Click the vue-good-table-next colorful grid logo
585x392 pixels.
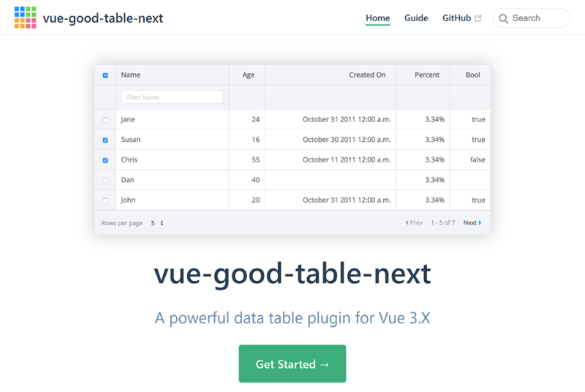(x=25, y=18)
